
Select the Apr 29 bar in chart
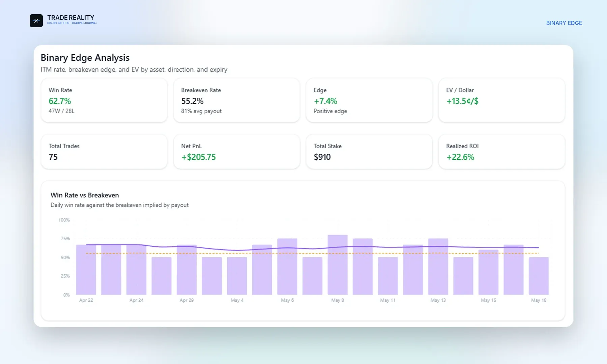[x=186, y=270]
